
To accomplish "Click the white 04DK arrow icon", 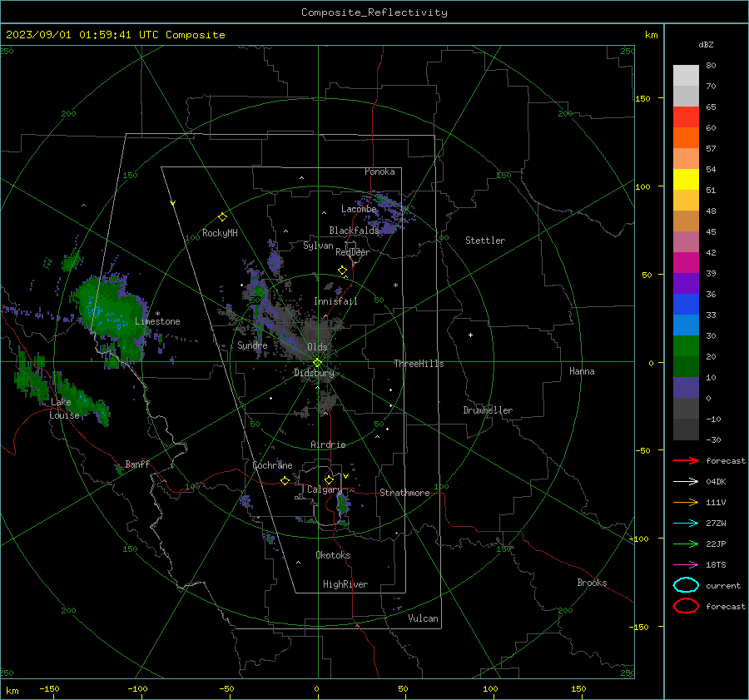I will (686, 481).
